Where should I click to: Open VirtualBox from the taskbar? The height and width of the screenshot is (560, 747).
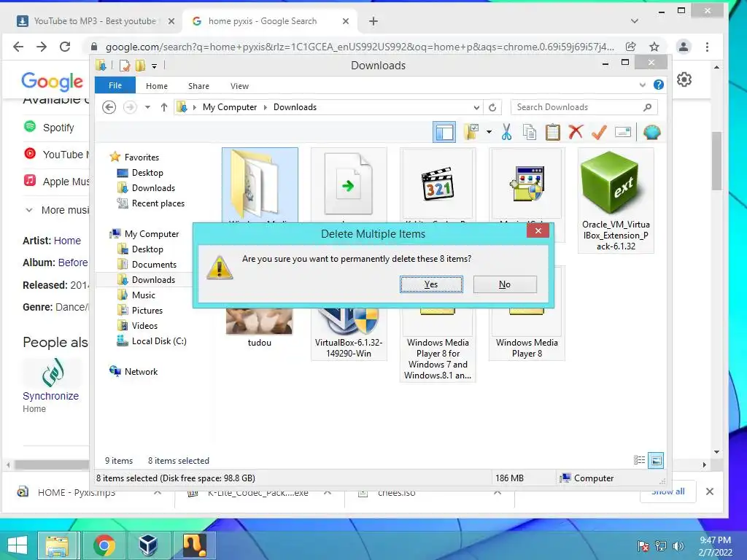coord(148,545)
